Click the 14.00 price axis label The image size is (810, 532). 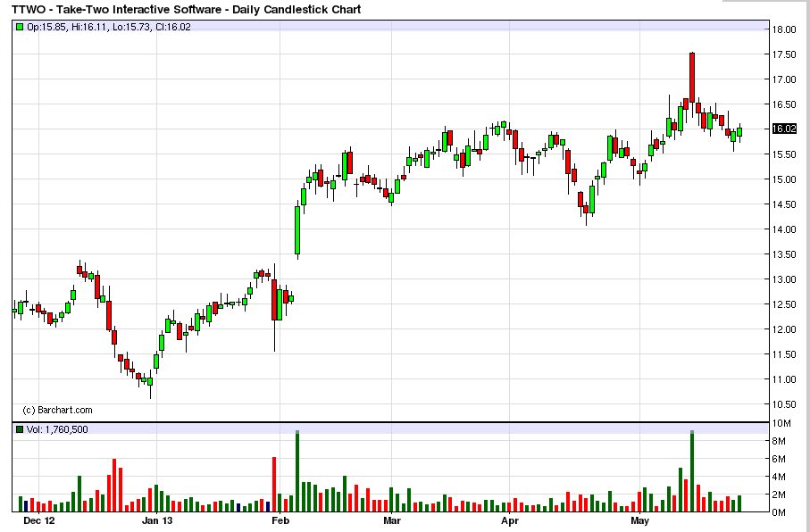click(784, 229)
